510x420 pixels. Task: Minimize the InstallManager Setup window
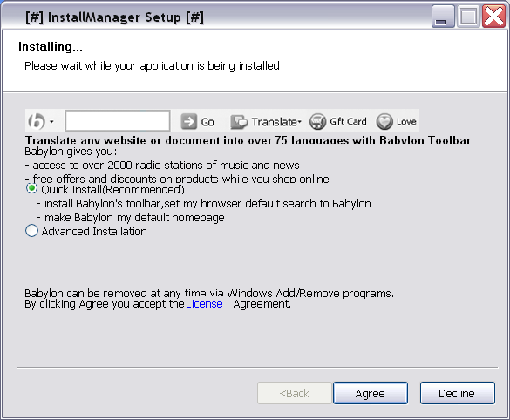click(x=443, y=17)
